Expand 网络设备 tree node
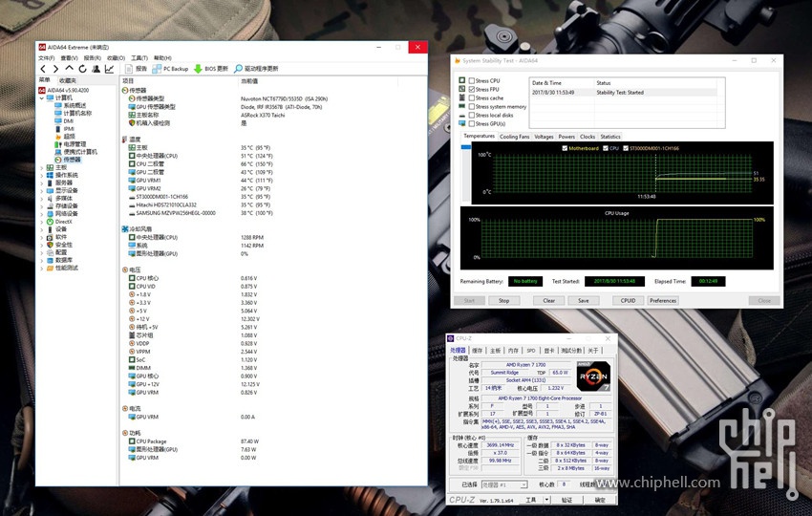812x516 pixels. coord(42,213)
